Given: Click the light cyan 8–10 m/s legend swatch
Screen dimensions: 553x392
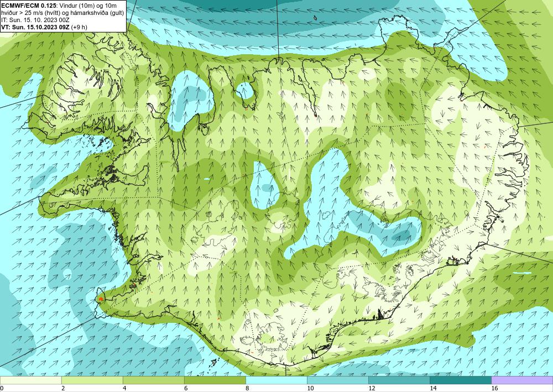Looking at the screenshot, I should [276, 380].
